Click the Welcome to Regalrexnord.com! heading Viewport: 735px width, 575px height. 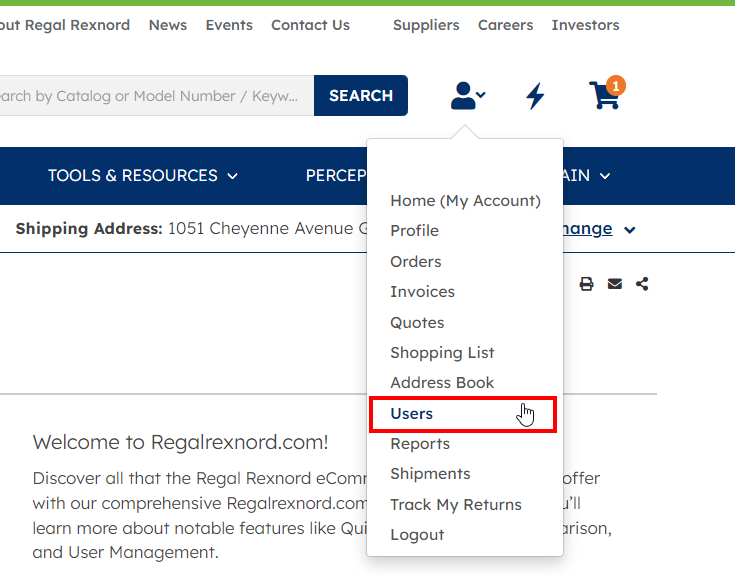click(x=180, y=442)
